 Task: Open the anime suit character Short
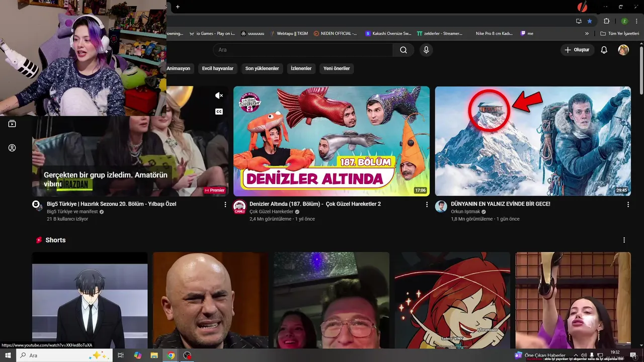tap(90, 300)
